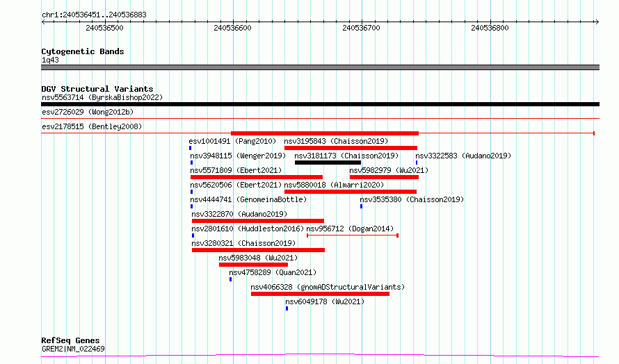Screen dimensions: 619x364
Task: Click the black bar of nsv5563714
Action: click(x=320, y=104)
